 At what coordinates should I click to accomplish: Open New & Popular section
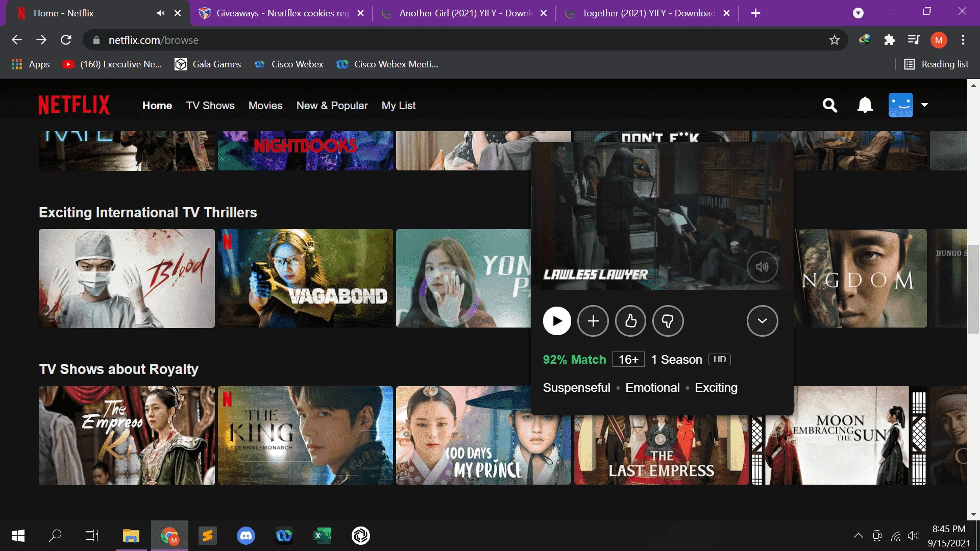click(332, 106)
